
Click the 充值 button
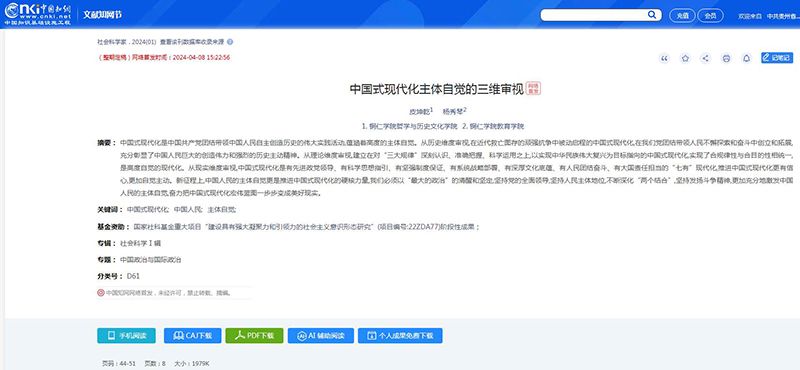coord(682,15)
